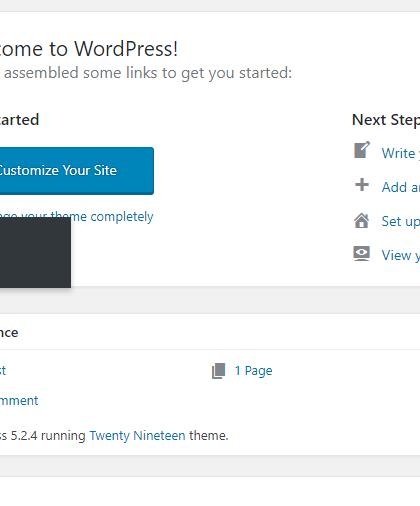Open the Twenty Nineteen theme link

tap(137, 436)
